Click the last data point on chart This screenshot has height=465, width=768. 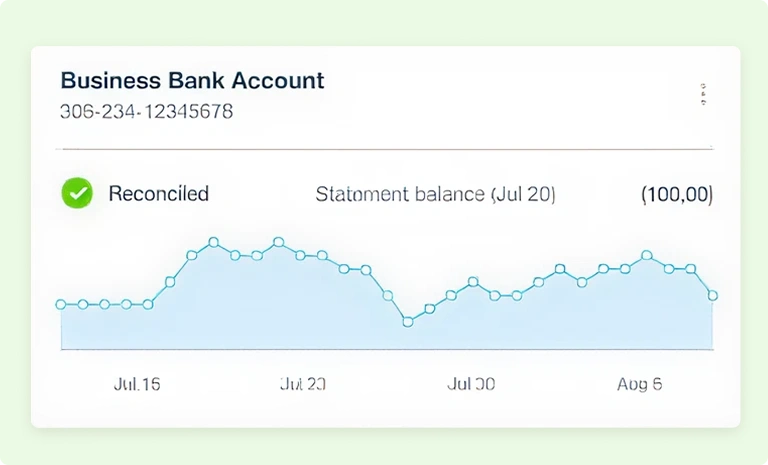[713, 295]
